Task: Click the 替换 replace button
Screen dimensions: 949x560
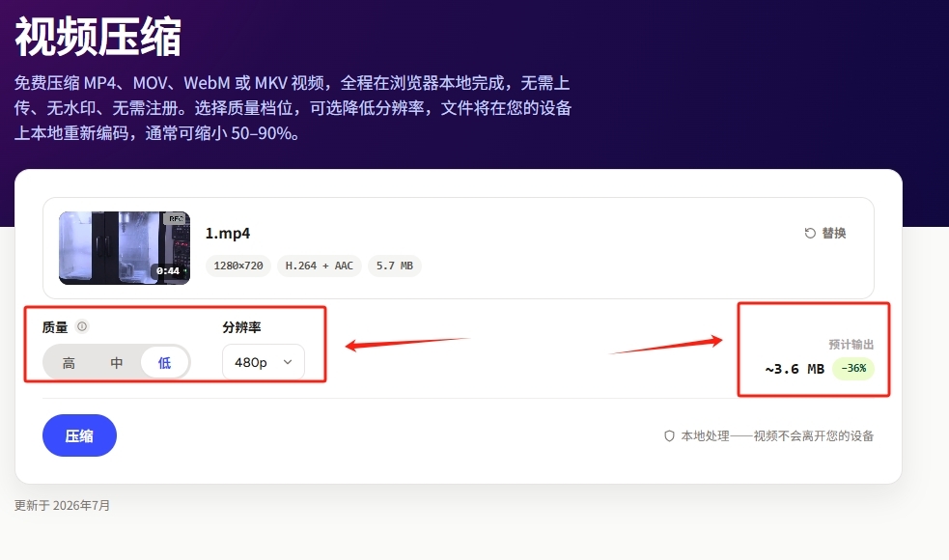Action: pos(825,233)
